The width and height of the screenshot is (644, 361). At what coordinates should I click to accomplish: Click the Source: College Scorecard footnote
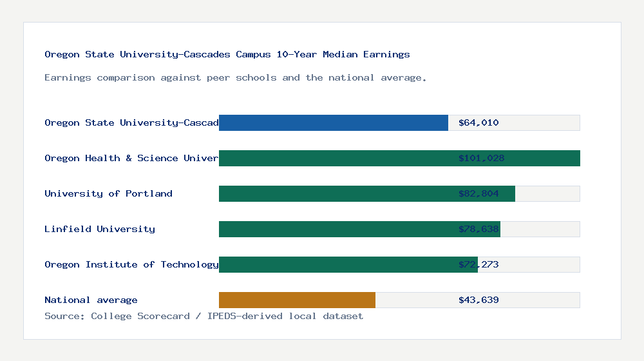coord(204,316)
